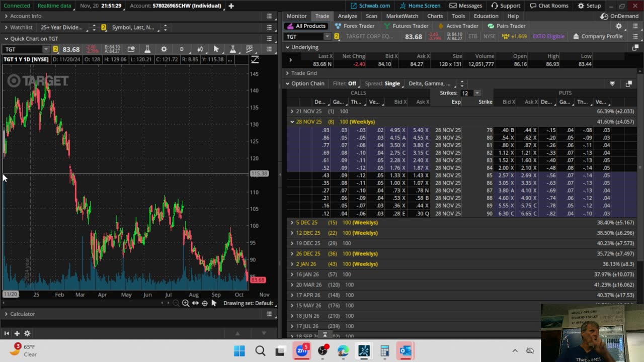Collapse the 28 NOV 25 expiration
The width and height of the screenshot is (644, 362).
pos(292,122)
